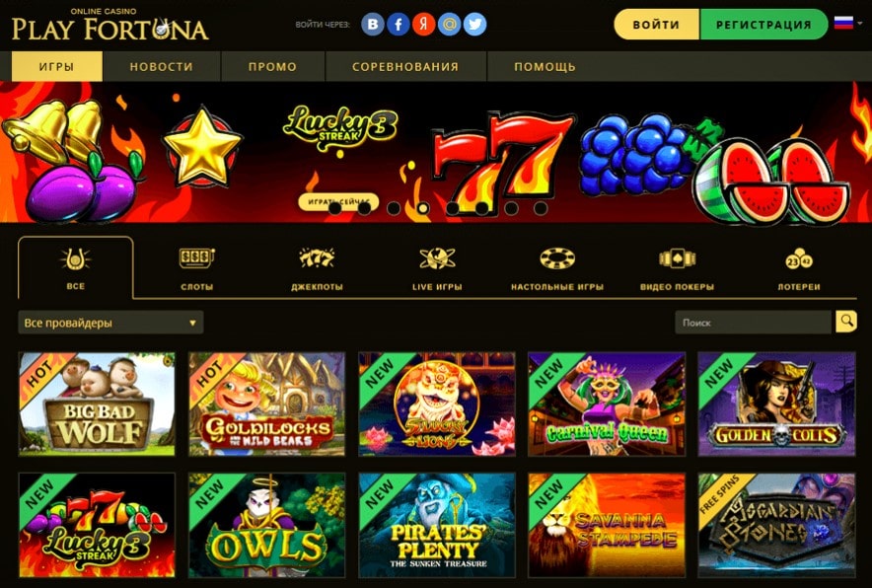Viewport: 872px width, 588px height.
Task: Sign in with Mail.ru @ icon
Action: click(450, 25)
